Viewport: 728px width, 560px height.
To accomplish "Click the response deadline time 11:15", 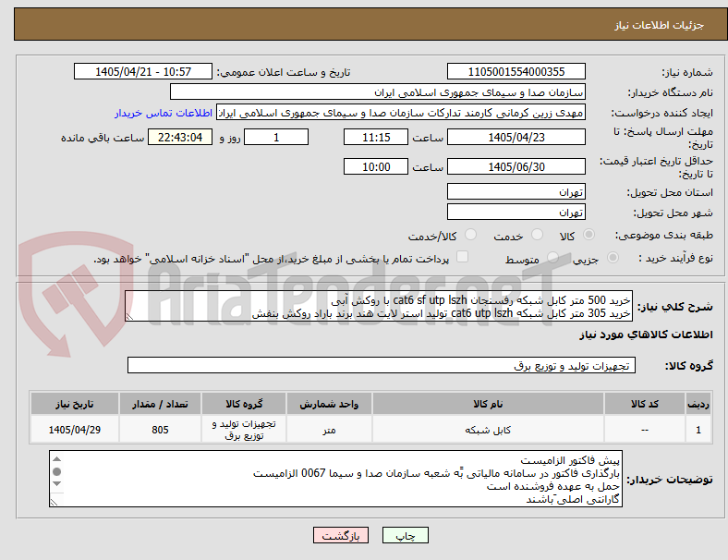I will tap(376, 138).
